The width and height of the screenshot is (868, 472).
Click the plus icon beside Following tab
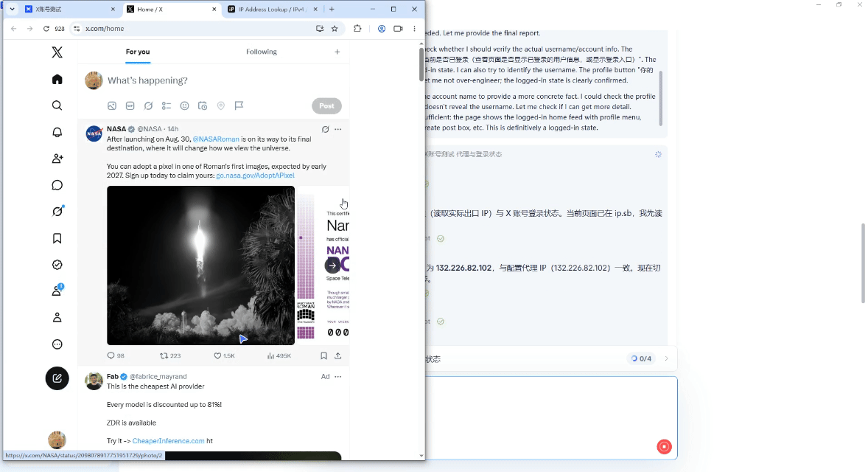click(x=337, y=52)
